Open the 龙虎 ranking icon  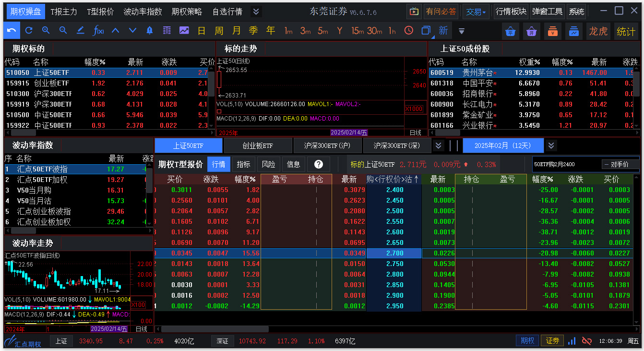[598, 32]
